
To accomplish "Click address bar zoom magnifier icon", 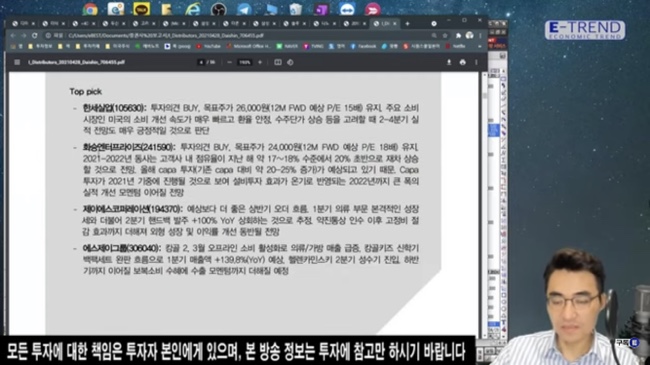I will coord(434,36).
